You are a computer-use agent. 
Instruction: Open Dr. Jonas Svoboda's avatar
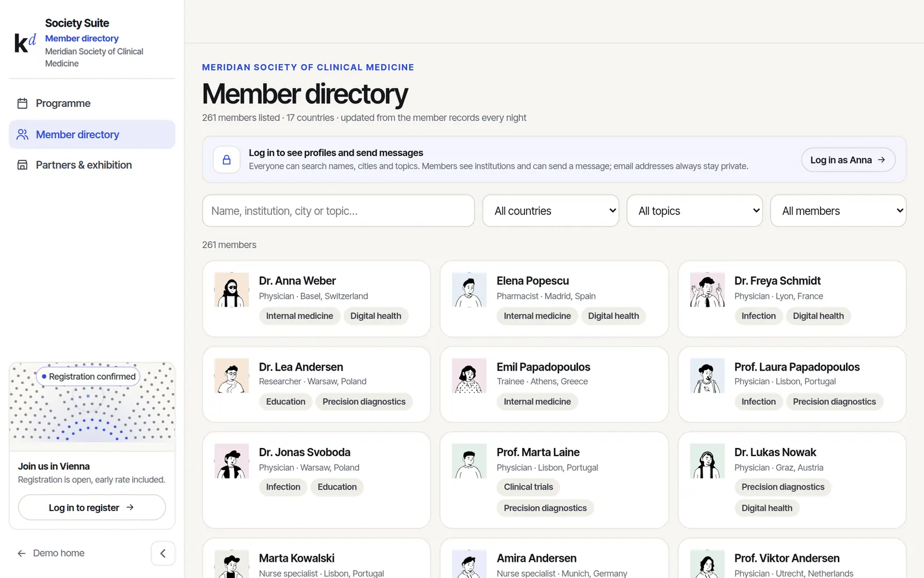pos(232,461)
